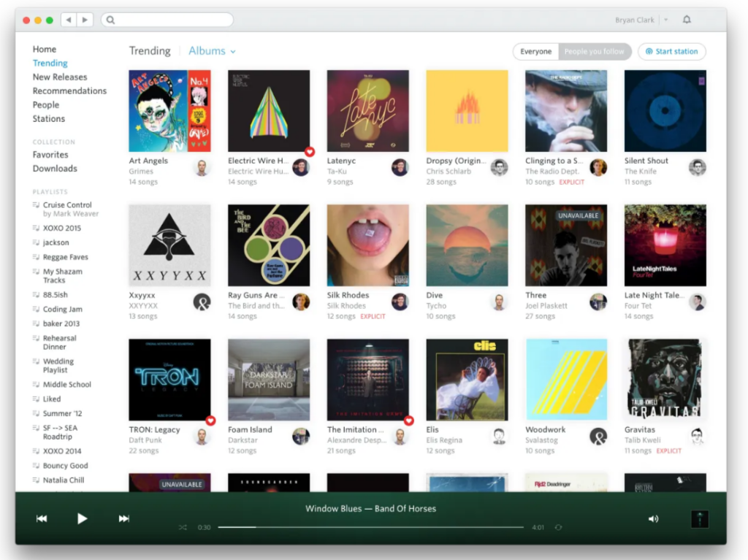Image resolution: width=748 pixels, height=560 pixels.
Task: Click ampersand avatar next to Xxyyxx
Action: point(202,302)
